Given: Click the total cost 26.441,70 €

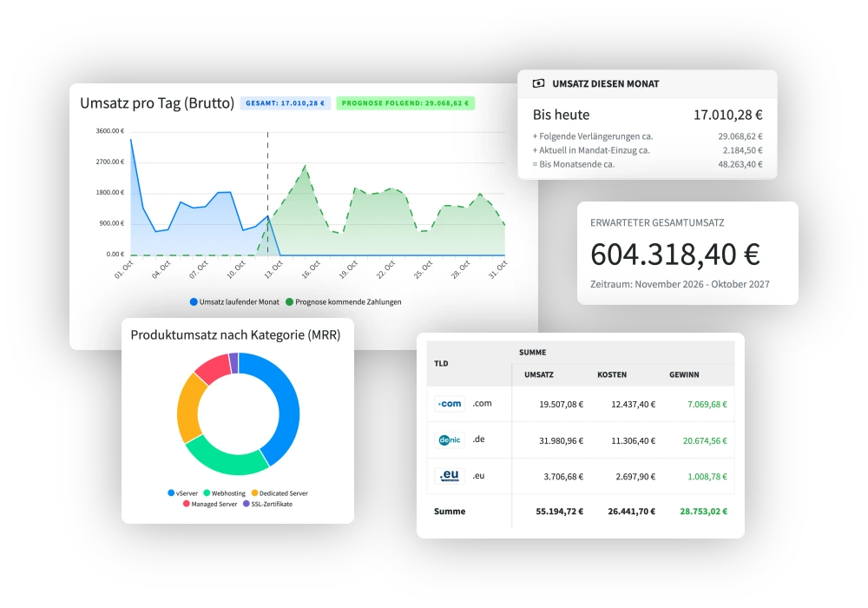Looking at the screenshot, I should [632, 512].
